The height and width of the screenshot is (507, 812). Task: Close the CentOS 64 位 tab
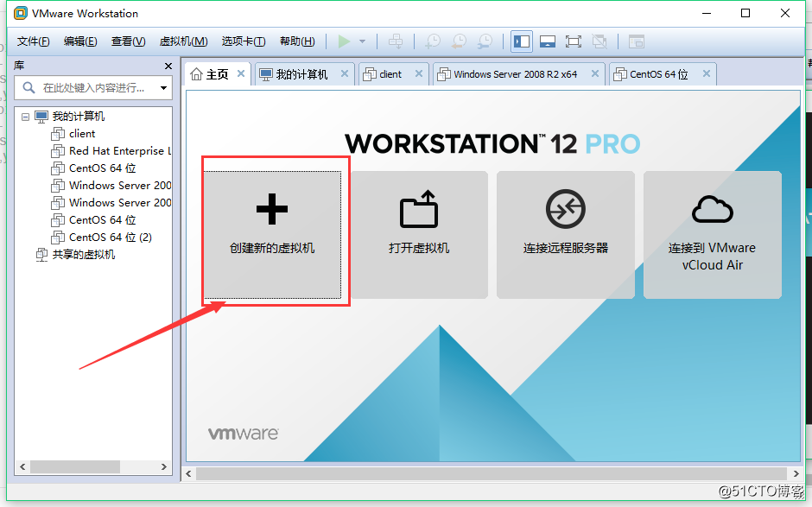(707, 73)
